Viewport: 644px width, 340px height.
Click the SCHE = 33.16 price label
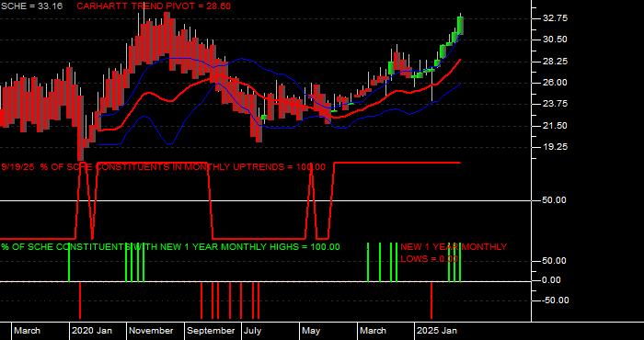tap(32, 6)
